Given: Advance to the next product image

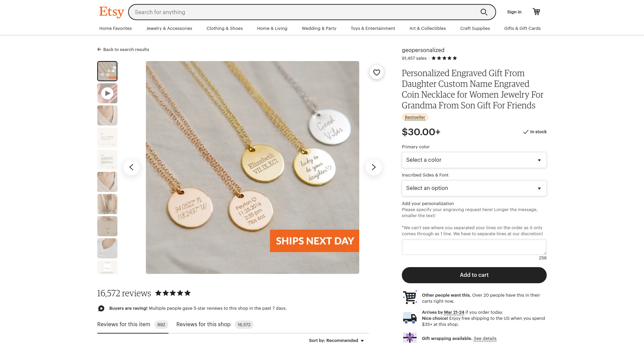Looking at the screenshot, I should click(x=373, y=167).
